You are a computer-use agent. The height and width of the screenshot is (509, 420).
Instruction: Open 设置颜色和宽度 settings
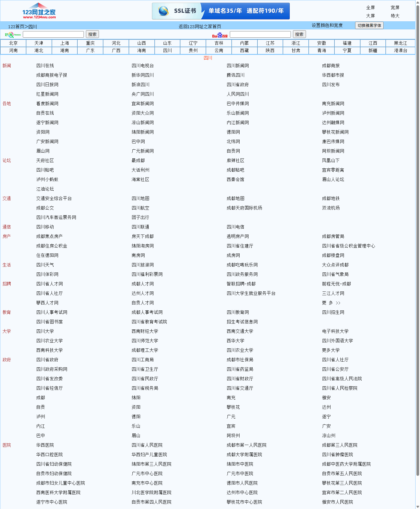pos(327,25)
